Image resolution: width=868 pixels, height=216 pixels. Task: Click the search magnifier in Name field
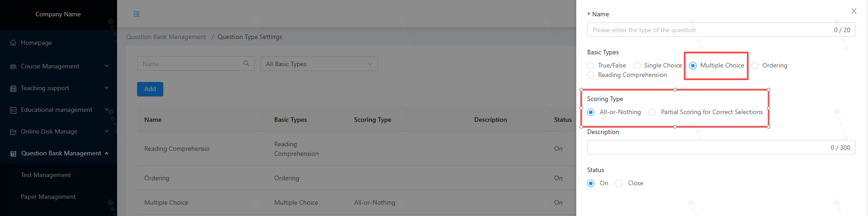pos(246,63)
